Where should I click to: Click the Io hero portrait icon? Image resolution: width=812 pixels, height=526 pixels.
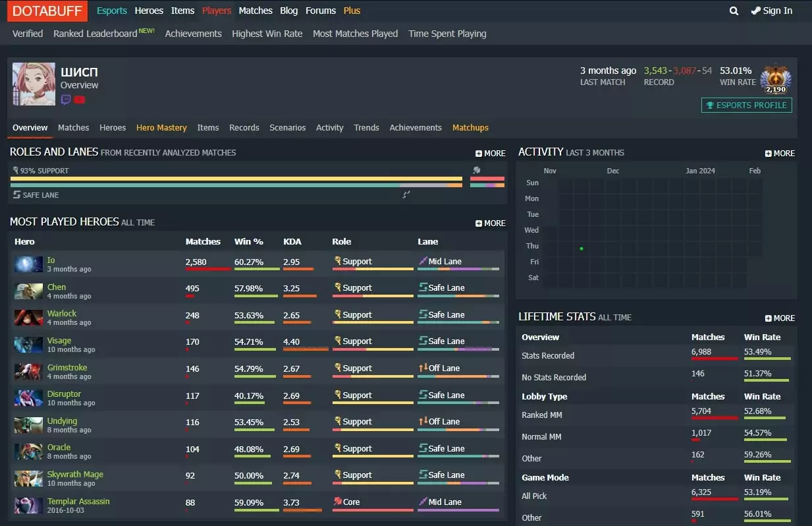[x=29, y=264]
